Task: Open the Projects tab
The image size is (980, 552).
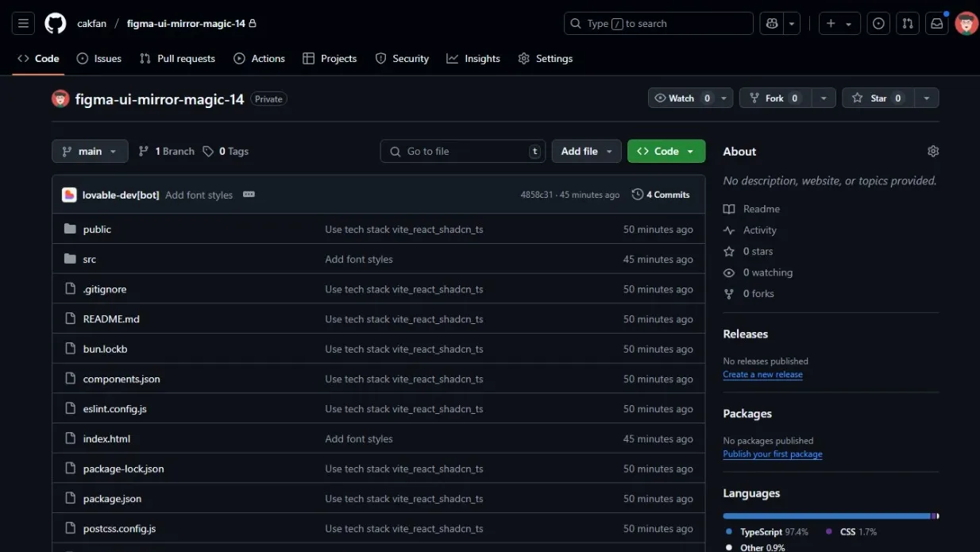Action: coord(330,59)
